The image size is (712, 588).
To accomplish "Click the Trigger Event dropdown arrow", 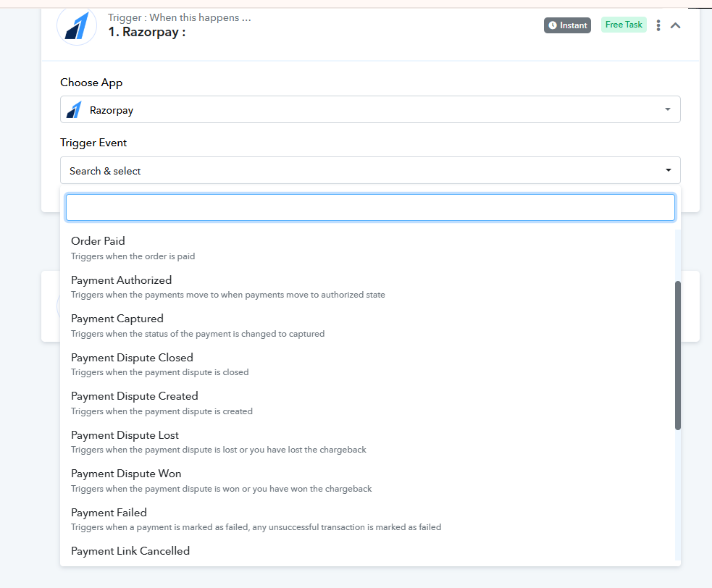I will click(668, 170).
